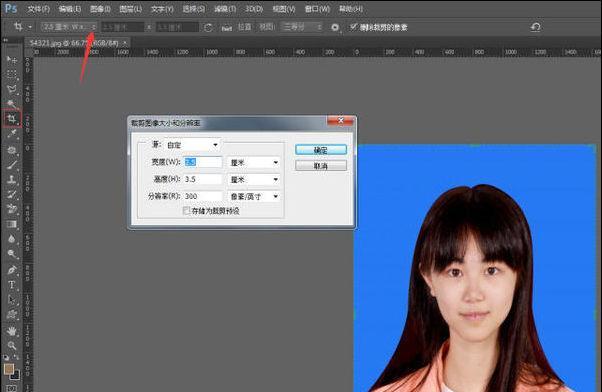
Task: Open the height unit 厘米 dropdown
Action: [253, 179]
